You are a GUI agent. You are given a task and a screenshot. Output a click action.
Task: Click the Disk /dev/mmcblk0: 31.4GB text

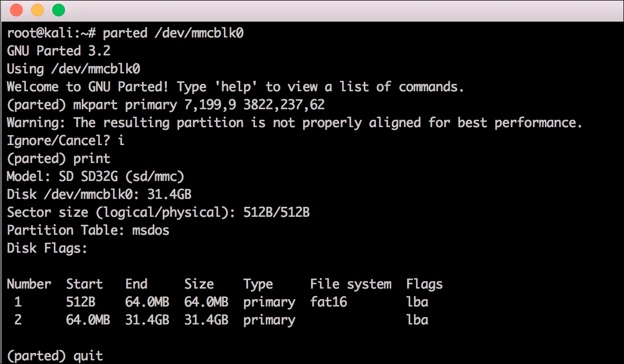pyautogui.click(x=100, y=194)
